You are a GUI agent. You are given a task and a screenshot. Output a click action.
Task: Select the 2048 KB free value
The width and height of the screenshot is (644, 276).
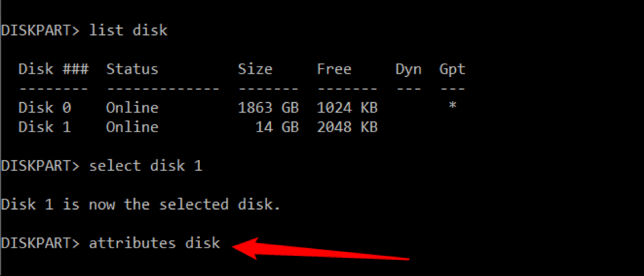347,127
